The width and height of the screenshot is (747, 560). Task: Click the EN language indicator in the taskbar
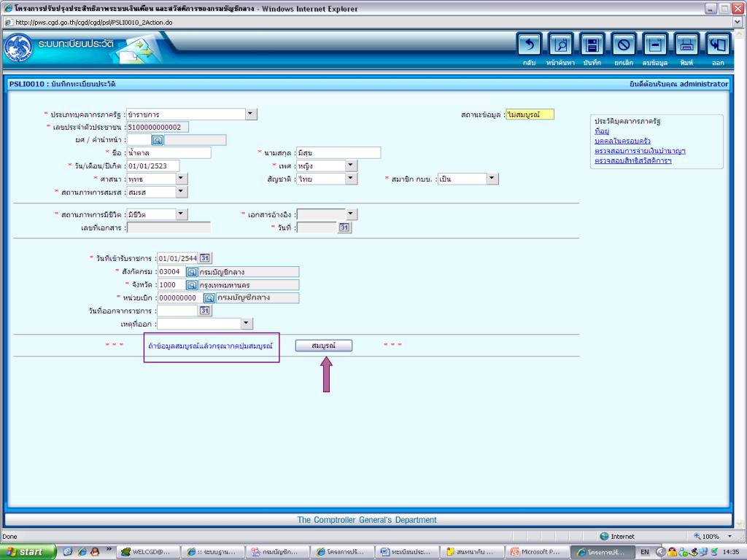point(645,552)
